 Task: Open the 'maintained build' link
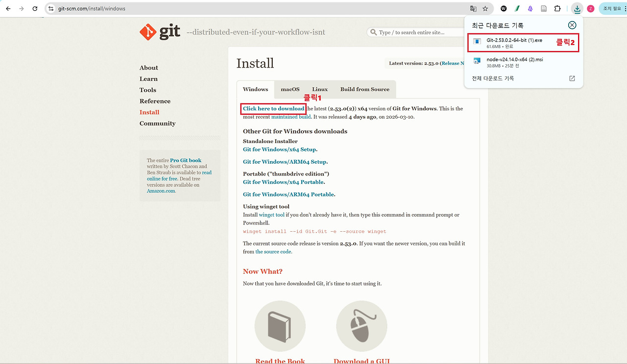click(291, 117)
